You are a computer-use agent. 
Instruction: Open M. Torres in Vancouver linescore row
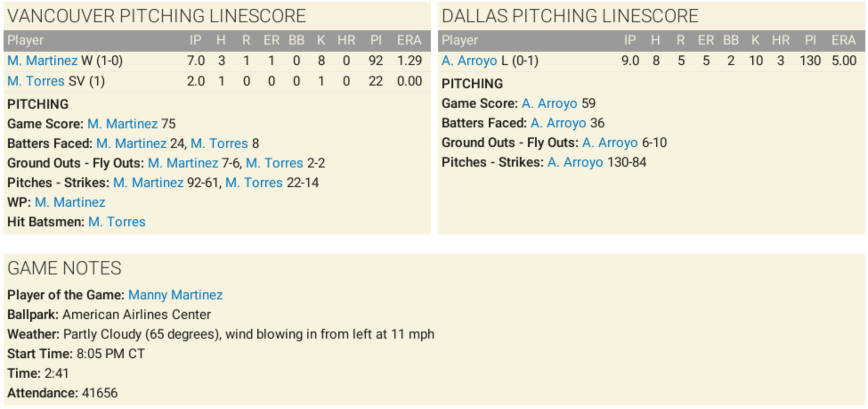click(36, 81)
